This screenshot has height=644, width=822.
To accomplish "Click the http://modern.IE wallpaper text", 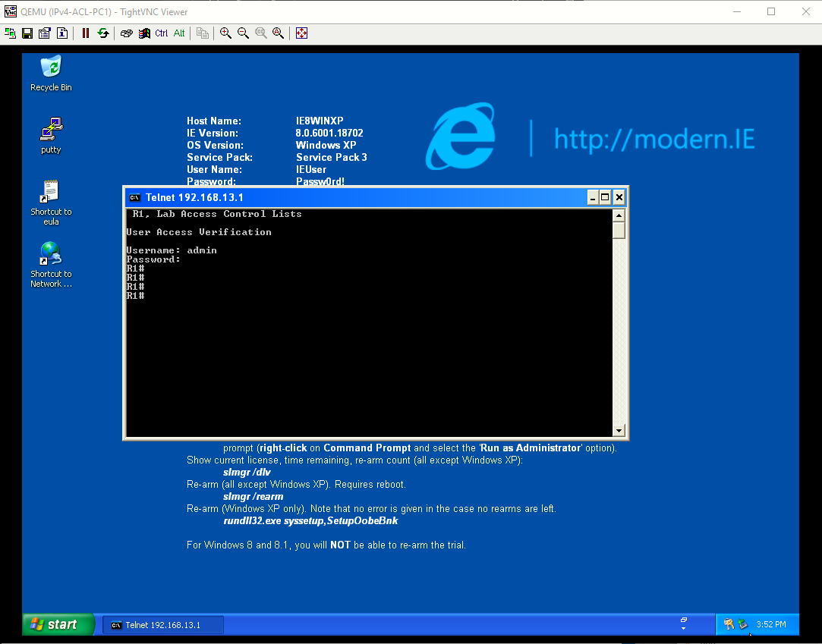I will [x=654, y=140].
